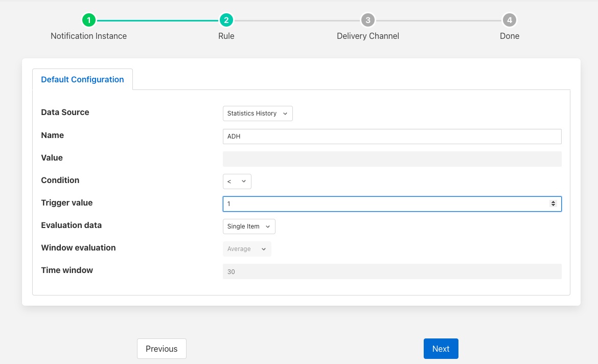This screenshot has height=364, width=598.
Task: Click the step 4 circle in the wizard
Action: [x=509, y=20]
